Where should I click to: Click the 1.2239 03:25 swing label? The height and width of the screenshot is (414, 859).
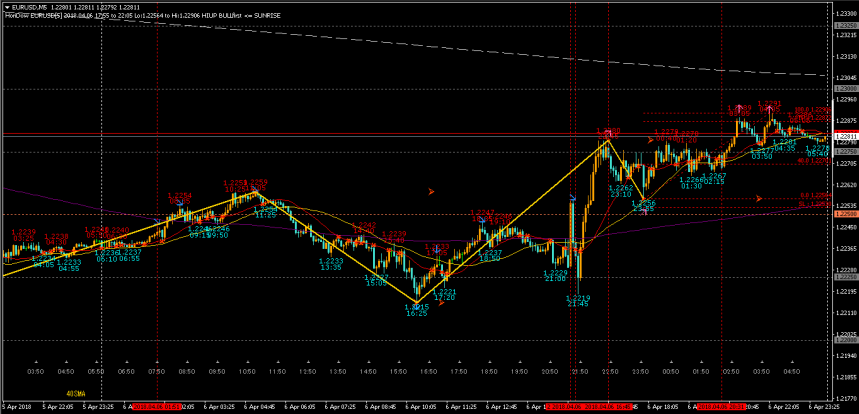pos(23,235)
